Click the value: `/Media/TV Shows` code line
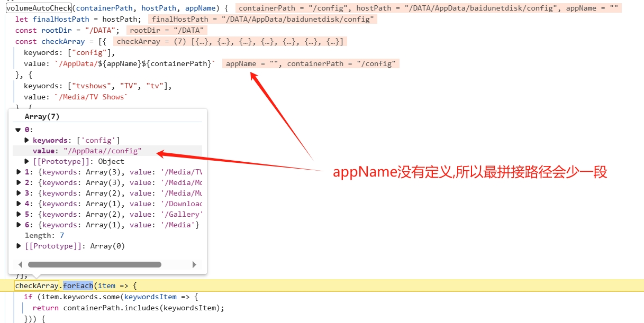Viewport: 644px width, 323px height. pyautogui.click(x=76, y=97)
